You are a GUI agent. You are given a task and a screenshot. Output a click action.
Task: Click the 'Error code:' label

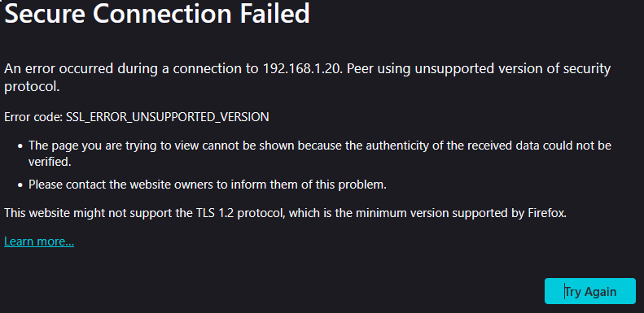(x=33, y=117)
